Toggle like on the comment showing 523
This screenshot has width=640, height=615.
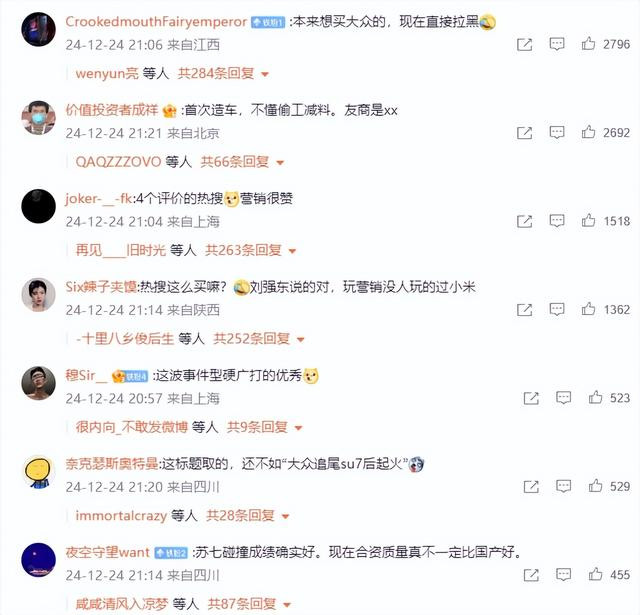coord(595,397)
